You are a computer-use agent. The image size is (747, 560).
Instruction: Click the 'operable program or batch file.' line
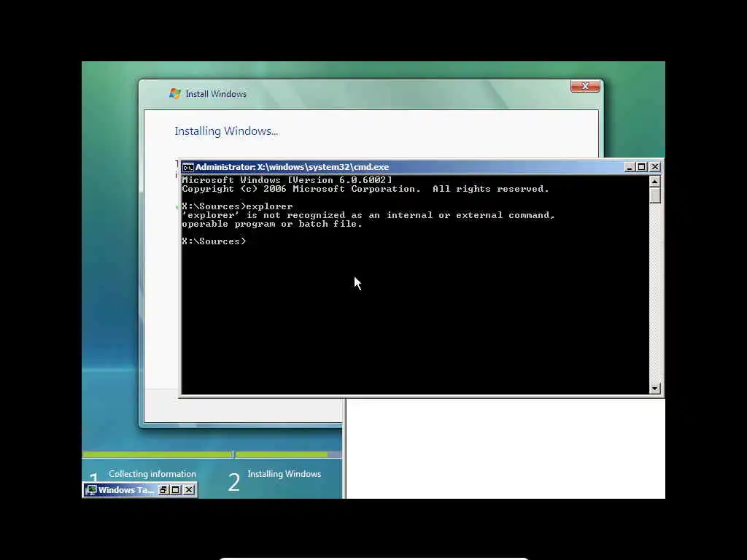pyautogui.click(x=272, y=224)
